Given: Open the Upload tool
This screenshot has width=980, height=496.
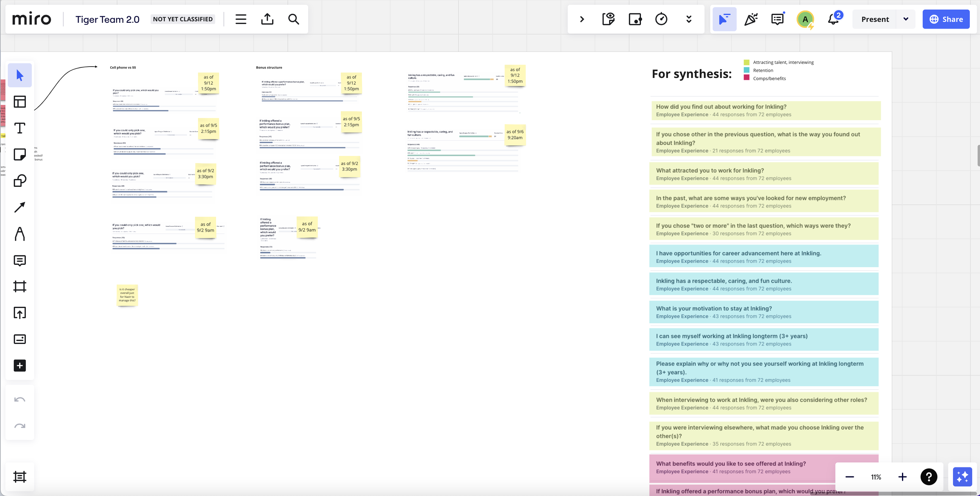Looking at the screenshot, I should [x=20, y=313].
